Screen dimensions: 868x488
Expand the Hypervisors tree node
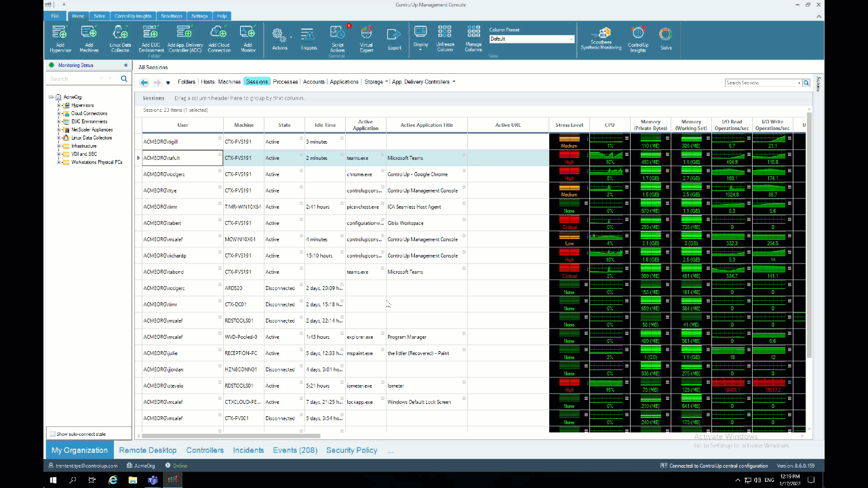[x=59, y=105]
